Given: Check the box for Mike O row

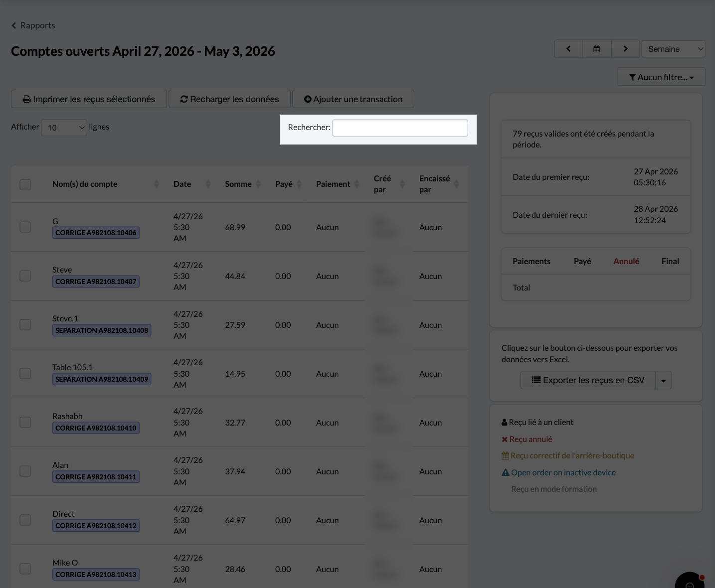Looking at the screenshot, I should (25, 569).
